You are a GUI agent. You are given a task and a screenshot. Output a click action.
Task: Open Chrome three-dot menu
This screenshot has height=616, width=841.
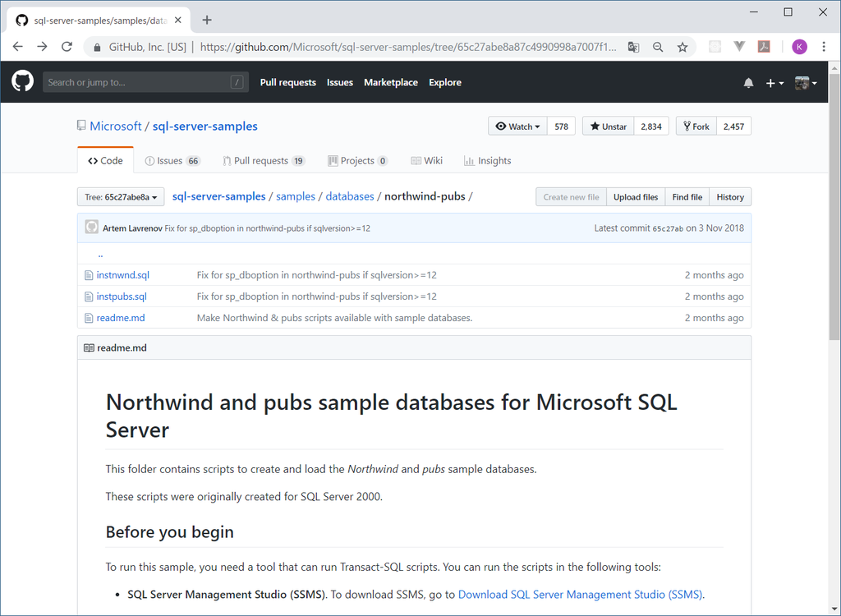pyautogui.click(x=824, y=47)
